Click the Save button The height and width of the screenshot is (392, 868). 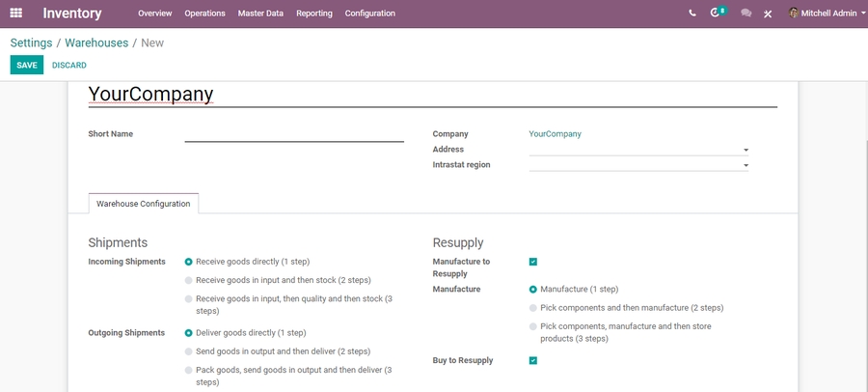point(27,65)
